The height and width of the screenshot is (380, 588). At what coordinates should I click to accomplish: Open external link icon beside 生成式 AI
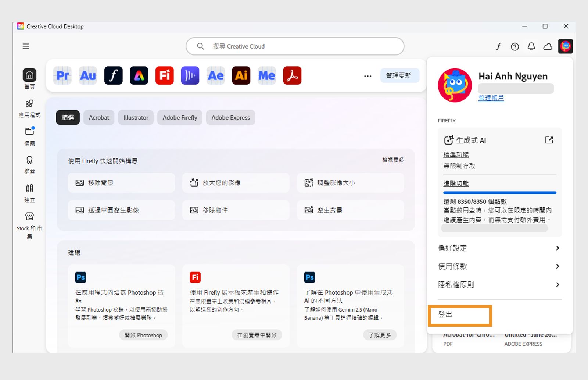549,140
